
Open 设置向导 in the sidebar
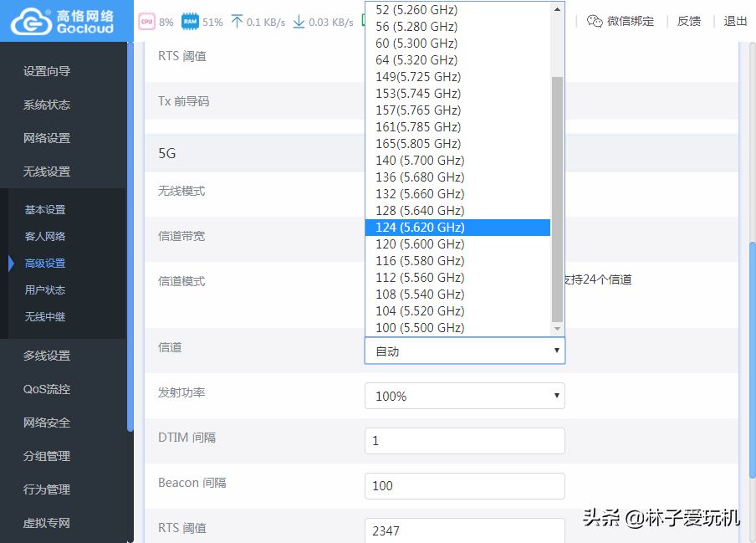(47, 71)
